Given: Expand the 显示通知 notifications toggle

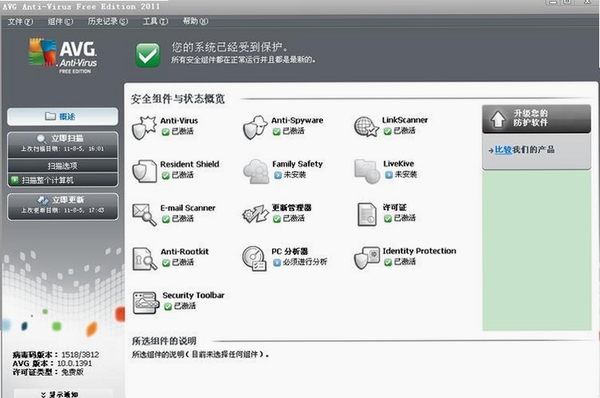Looking at the screenshot, I should (x=63, y=394).
